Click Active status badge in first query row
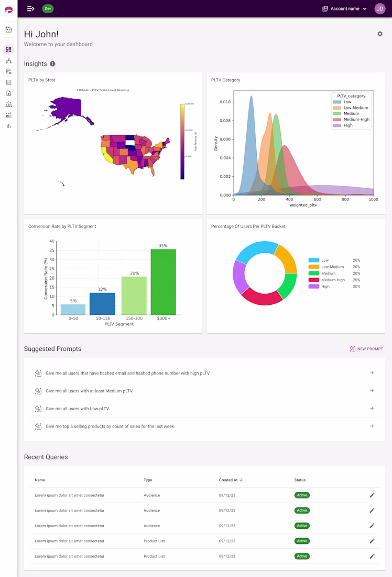This screenshot has width=392, height=577. [x=302, y=495]
